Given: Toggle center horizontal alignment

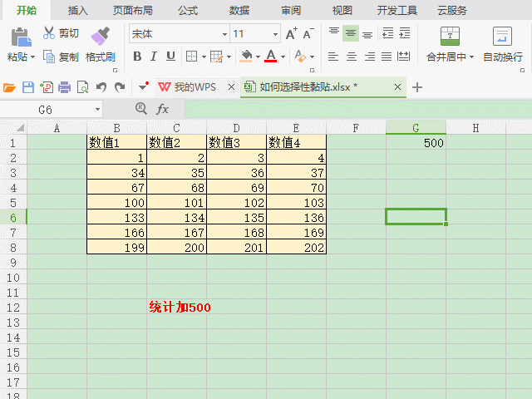Looking at the screenshot, I should click(x=352, y=57).
